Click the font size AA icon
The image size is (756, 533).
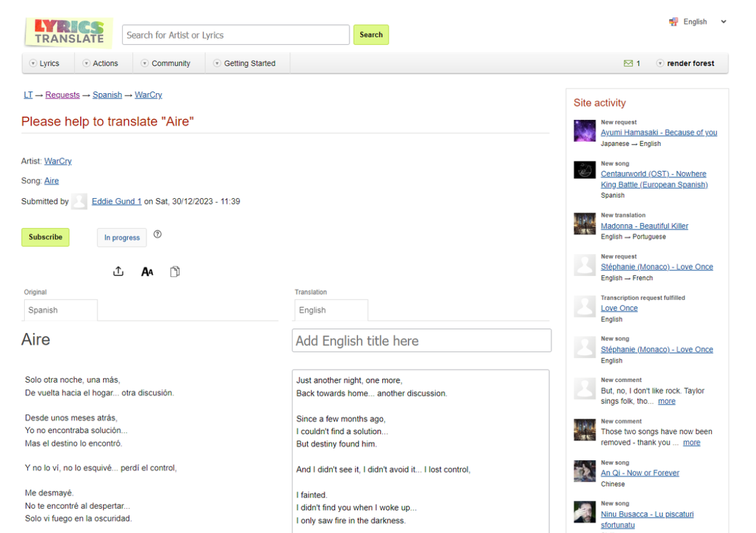147,271
